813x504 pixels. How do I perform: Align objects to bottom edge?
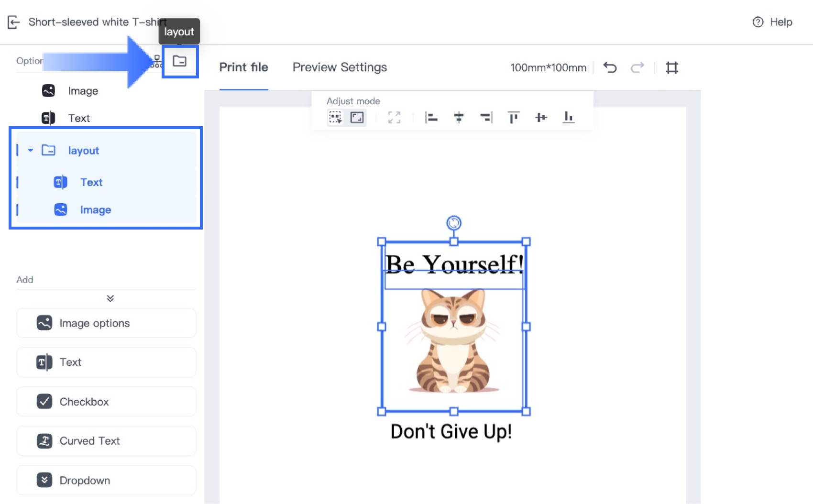tap(568, 117)
